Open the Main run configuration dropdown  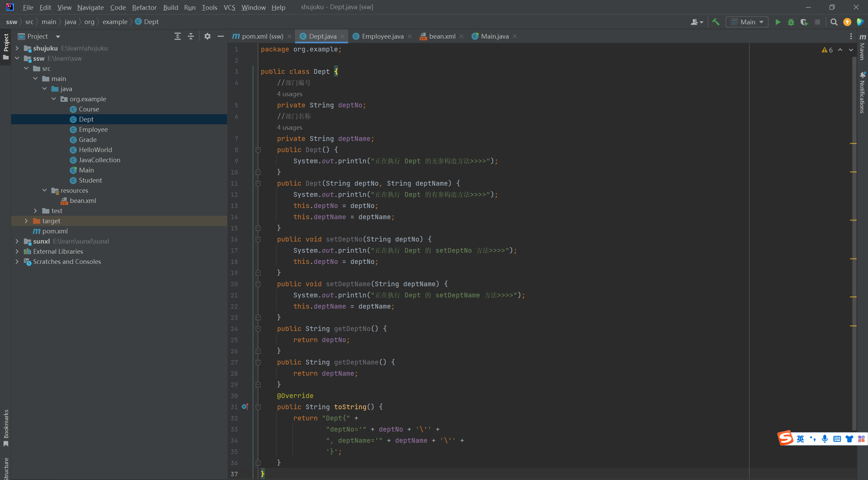pyautogui.click(x=747, y=22)
